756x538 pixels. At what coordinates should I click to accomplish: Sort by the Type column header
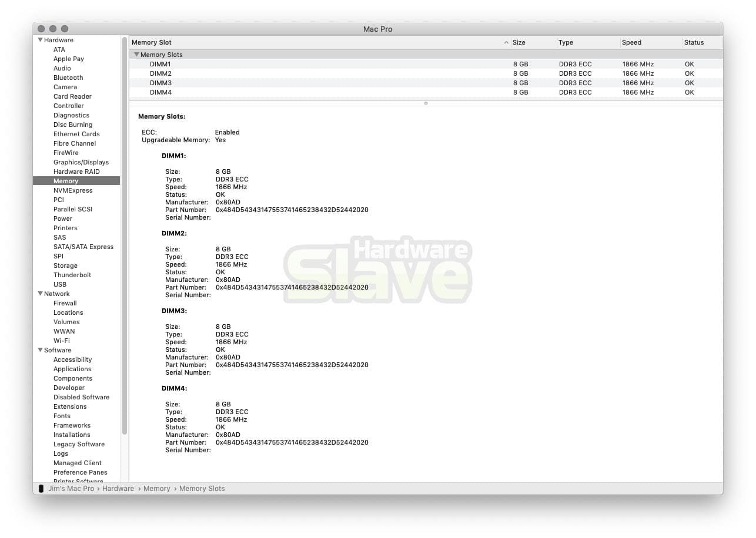point(588,42)
